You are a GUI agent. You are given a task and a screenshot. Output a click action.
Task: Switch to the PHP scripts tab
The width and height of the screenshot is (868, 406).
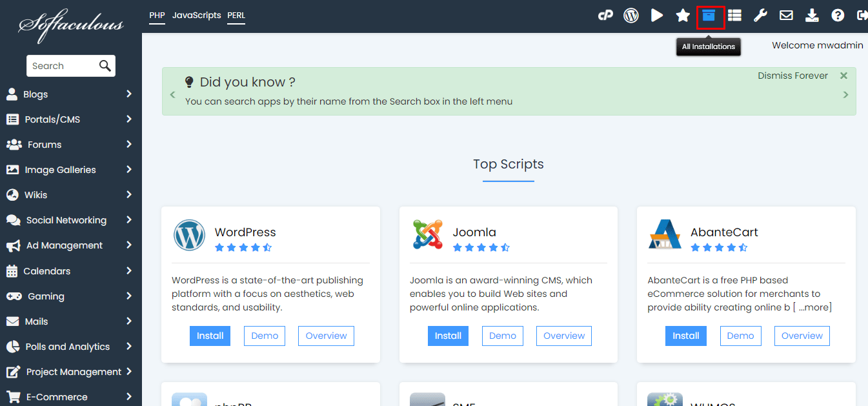(157, 15)
